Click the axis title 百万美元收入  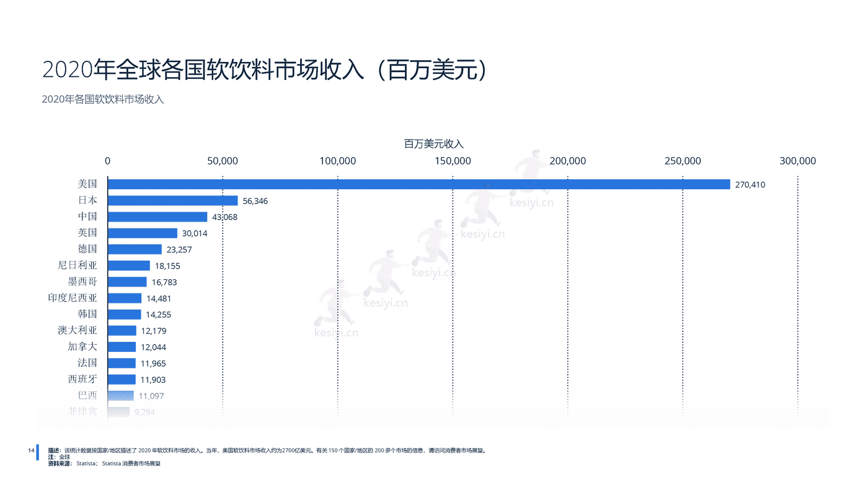[x=434, y=143]
